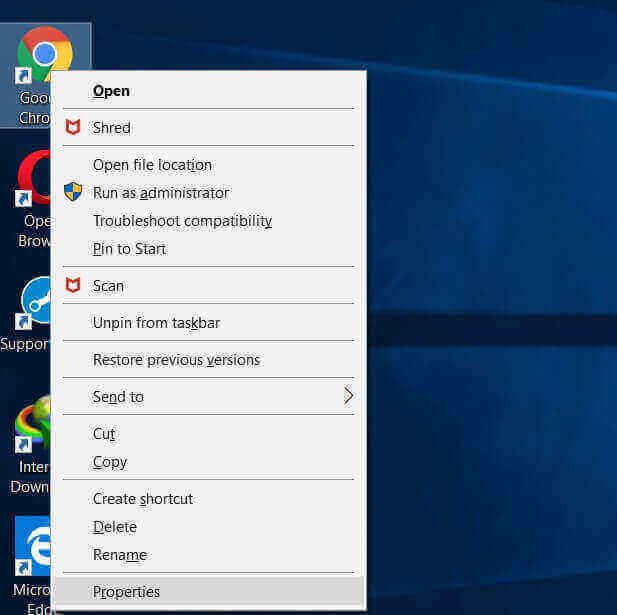
Task: Choose Restore previous versions
Action: [x=176, y=360]
